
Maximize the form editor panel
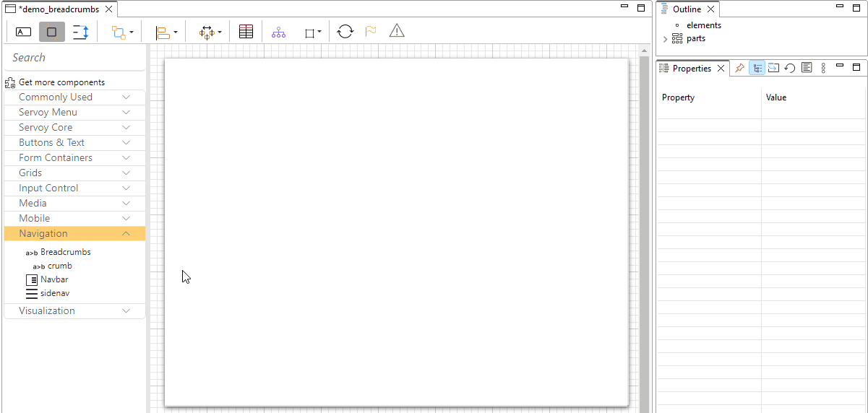point(641,7)
